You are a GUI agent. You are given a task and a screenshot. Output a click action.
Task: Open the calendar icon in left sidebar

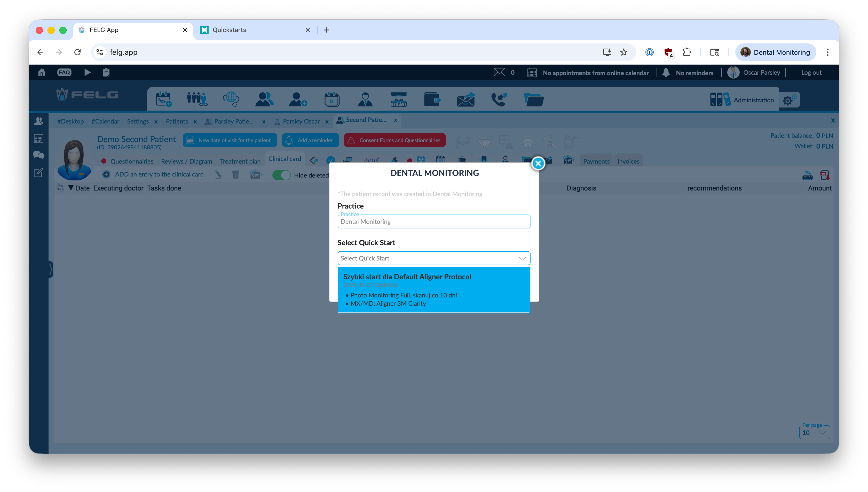pyautogui.click(x=39, y=138)
